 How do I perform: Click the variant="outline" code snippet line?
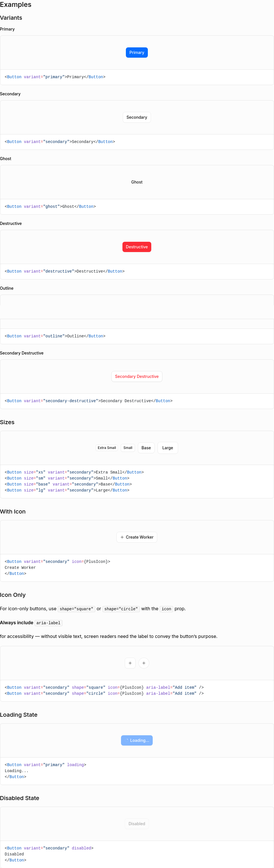point(55,336)
